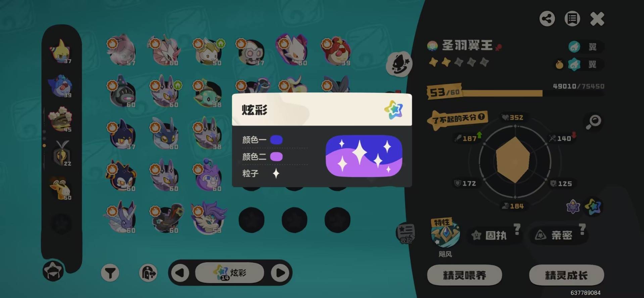Click the rainbow star icon in 炫彩 popup

point(394,110)
